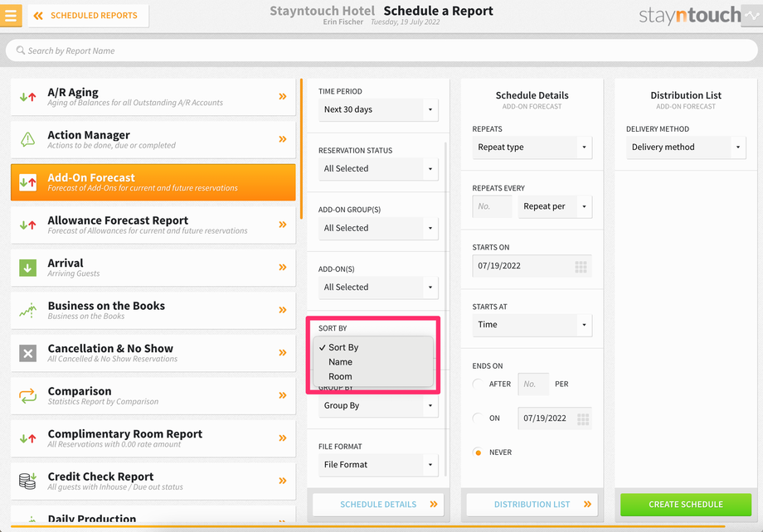Open the Delivery method dropdown

[686, 148]
